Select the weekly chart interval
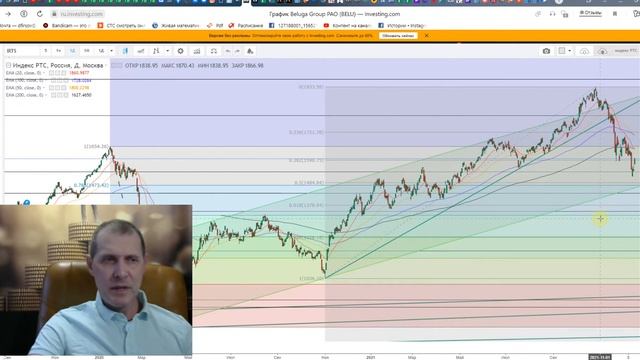The height and width of the screenshot is (360, 640). tap(87, 51)
